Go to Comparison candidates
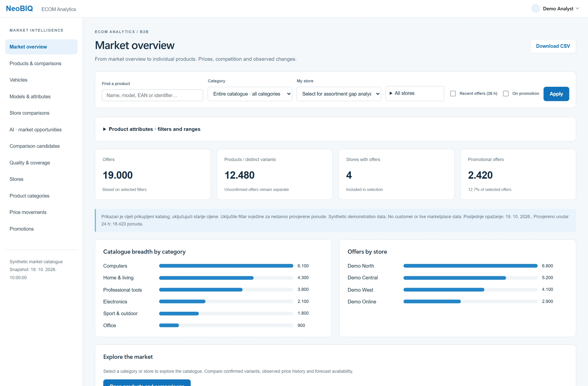This screenshot has width=588, height=386. [x=41, y=146]
